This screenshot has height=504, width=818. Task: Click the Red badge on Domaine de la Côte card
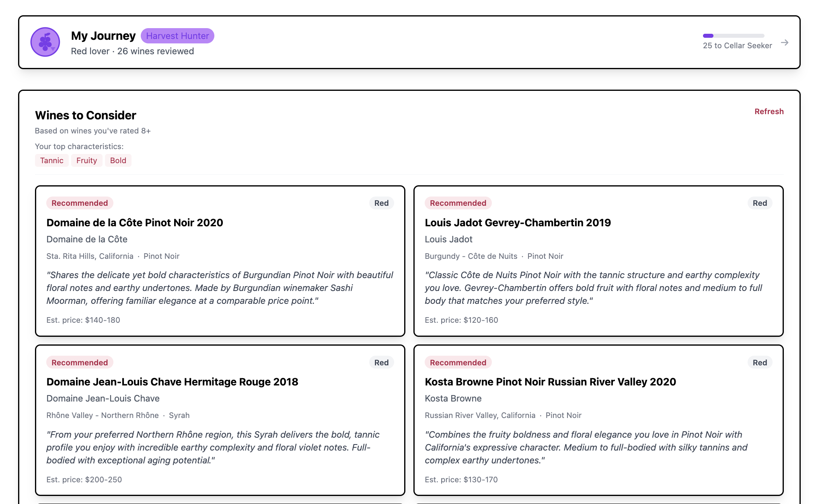[381, 203]
